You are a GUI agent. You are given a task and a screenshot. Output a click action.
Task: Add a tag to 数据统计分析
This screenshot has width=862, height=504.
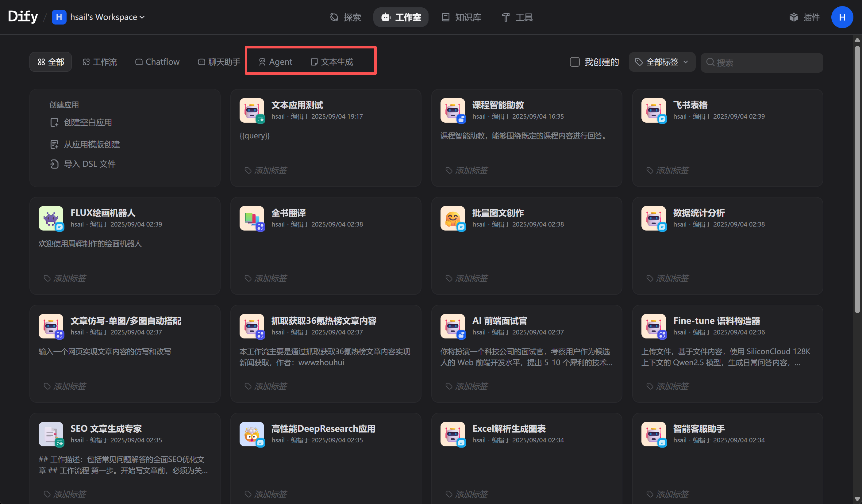coord(668,278)
